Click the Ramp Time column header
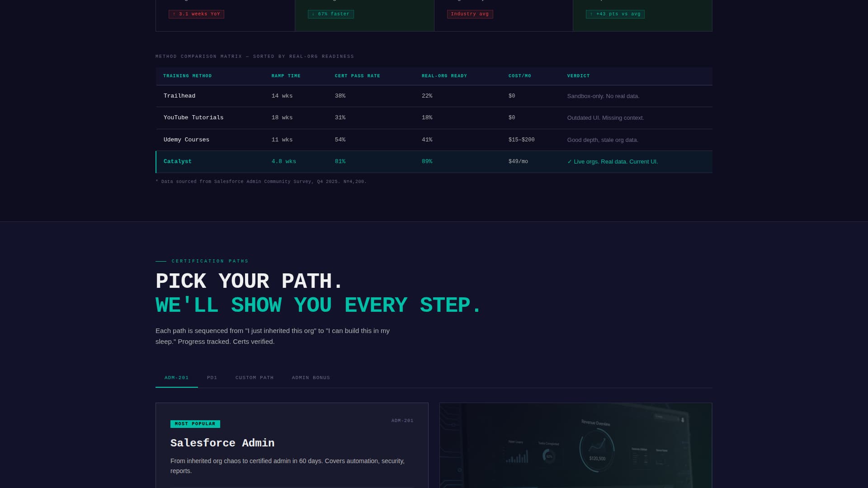868x488 pixels. point(286,76)
